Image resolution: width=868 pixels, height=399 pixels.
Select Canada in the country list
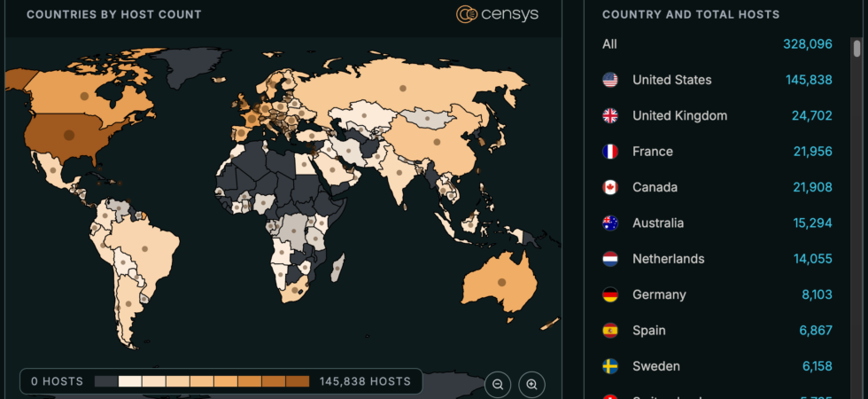(717, 187)
